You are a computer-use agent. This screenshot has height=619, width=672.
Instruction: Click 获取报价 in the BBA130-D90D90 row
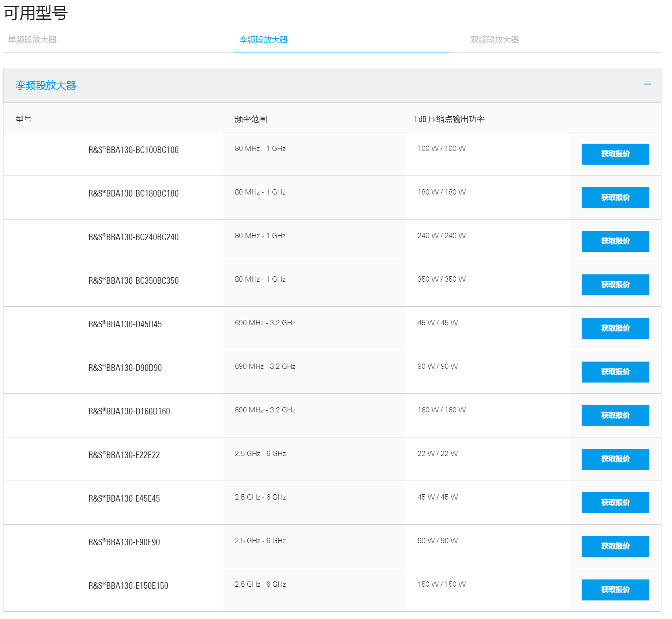click(615, 372)
